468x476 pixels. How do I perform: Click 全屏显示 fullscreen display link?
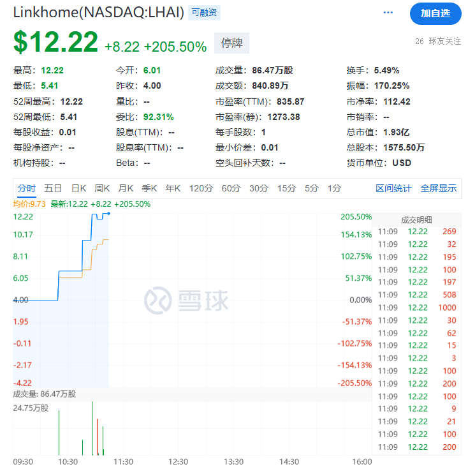click(x=438, y=188)
